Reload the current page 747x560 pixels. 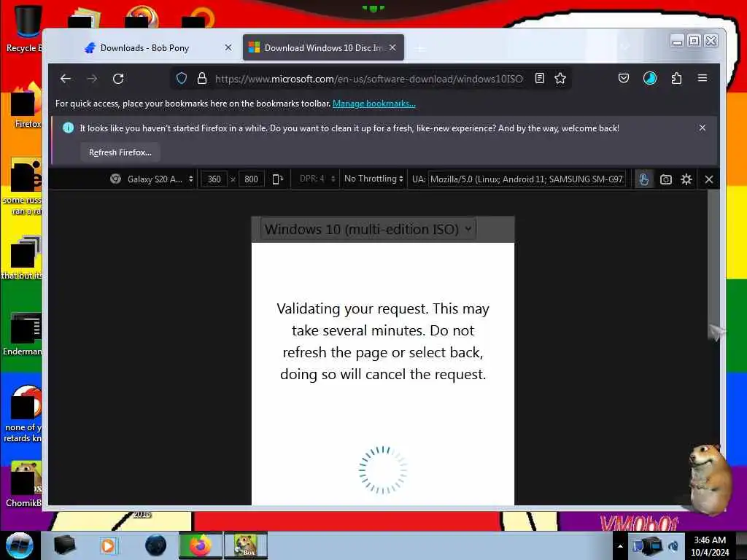coord(118,79)
